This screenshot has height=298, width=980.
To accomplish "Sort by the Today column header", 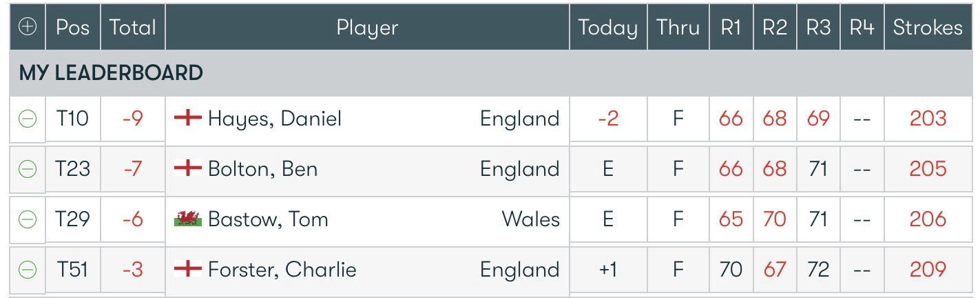I will [x=607, y=28].
